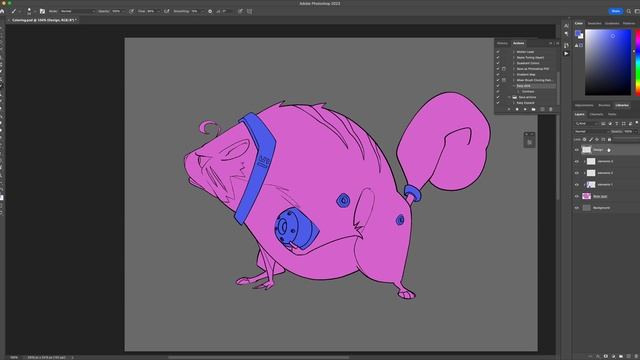This screenshot has width=640, height=360.
Task: Open the Adjustments tab
Action: point(584,106)
